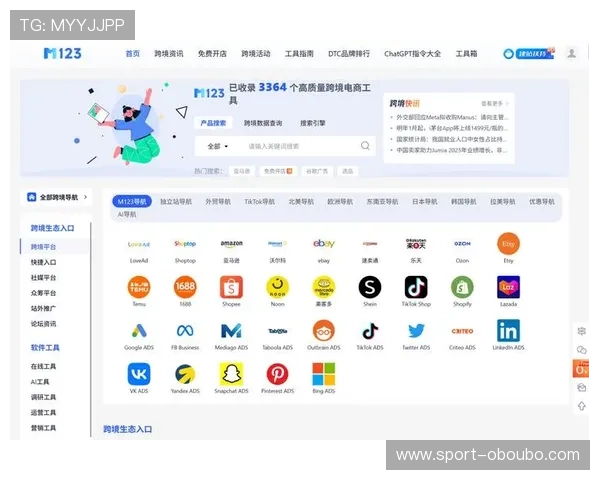Select the 首页 nav item
The image size is (600, 480).
[133, 54]
